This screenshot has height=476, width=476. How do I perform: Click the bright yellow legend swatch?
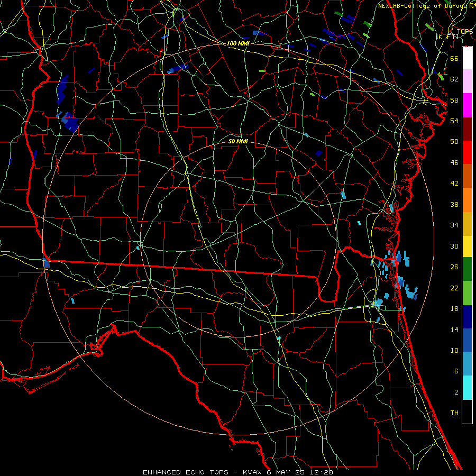(x=467, y=246)
